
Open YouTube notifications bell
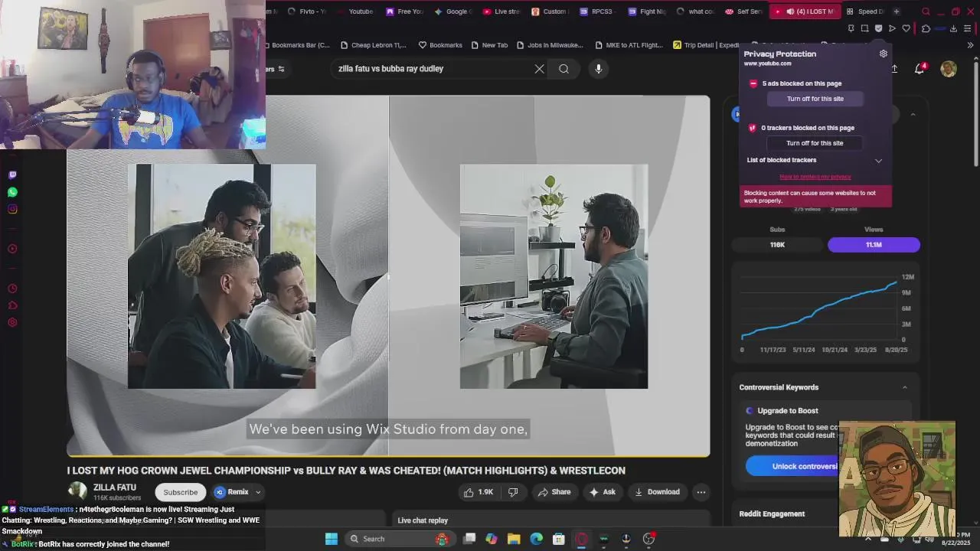[920, 69]
